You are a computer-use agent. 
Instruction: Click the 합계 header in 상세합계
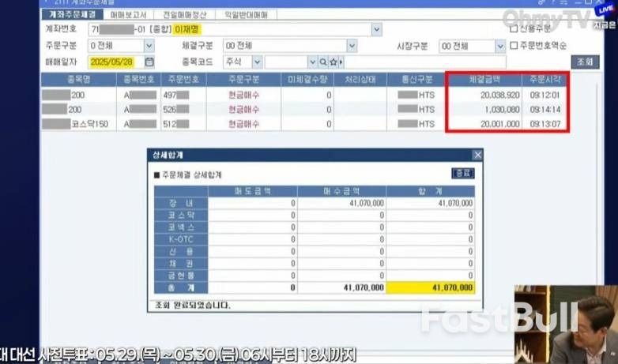431,191
